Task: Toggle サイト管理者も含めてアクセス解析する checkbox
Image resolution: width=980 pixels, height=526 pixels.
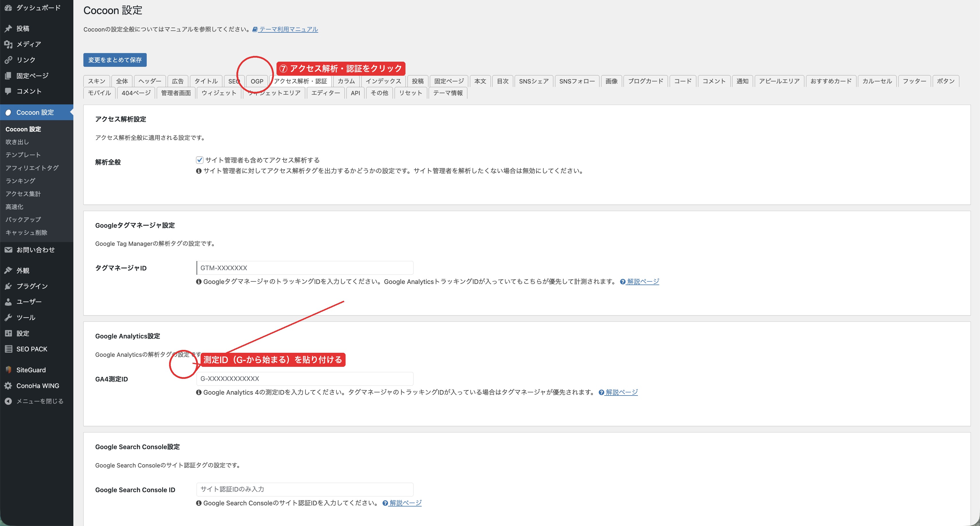Action: (199, 160)
